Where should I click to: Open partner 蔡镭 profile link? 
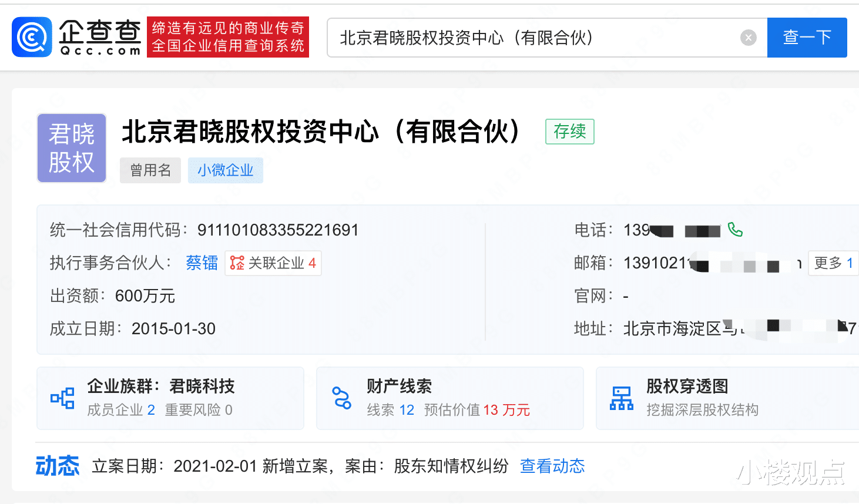click(x=202, y=263)
